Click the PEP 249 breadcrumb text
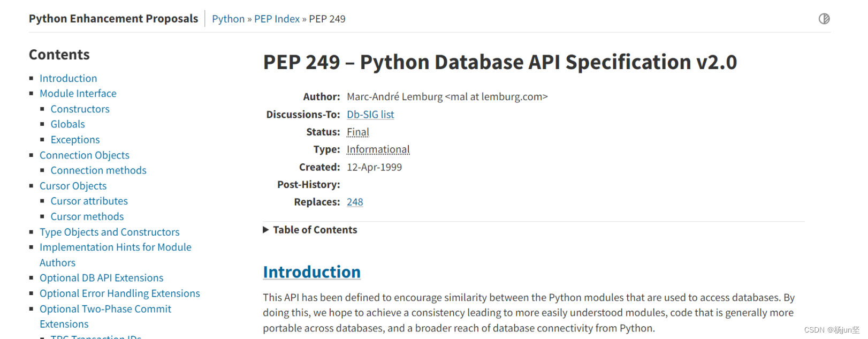This screenshot has width=868, height=339. pyautogui.click(x=327, y=19)
